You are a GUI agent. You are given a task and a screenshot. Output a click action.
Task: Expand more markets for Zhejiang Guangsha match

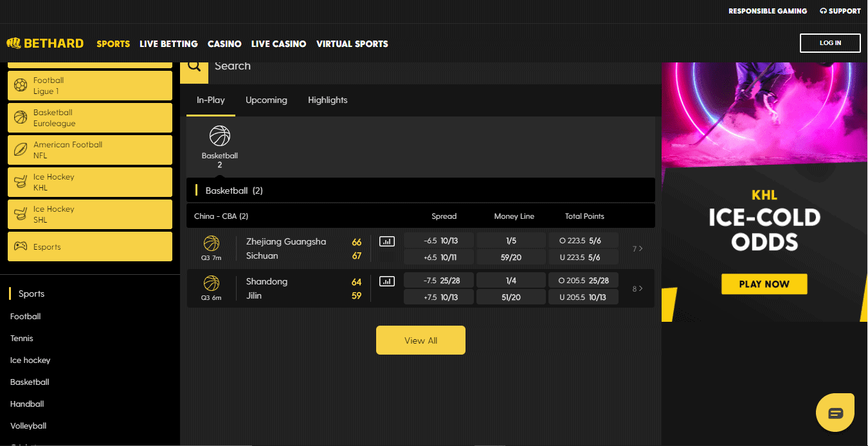(638, 248)
